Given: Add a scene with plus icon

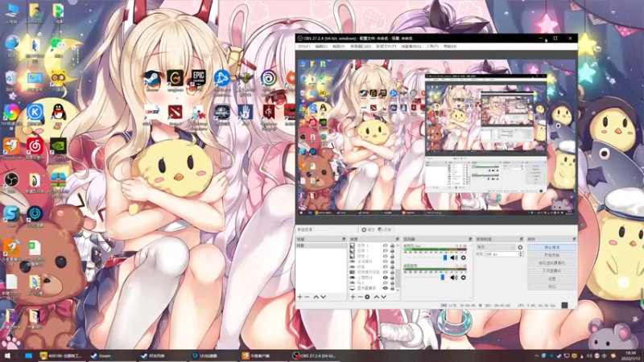Looking at the screenshot, I should [299, 297].
